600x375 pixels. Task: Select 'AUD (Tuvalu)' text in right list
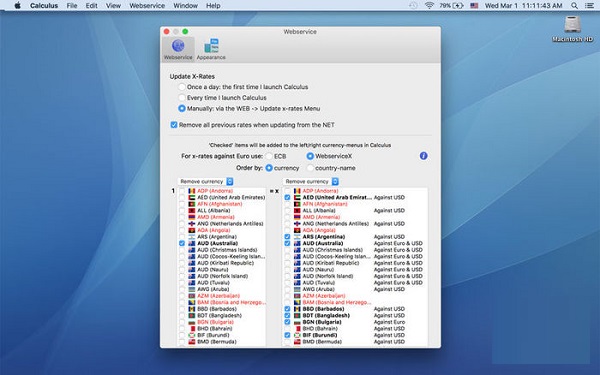(319, 282)
